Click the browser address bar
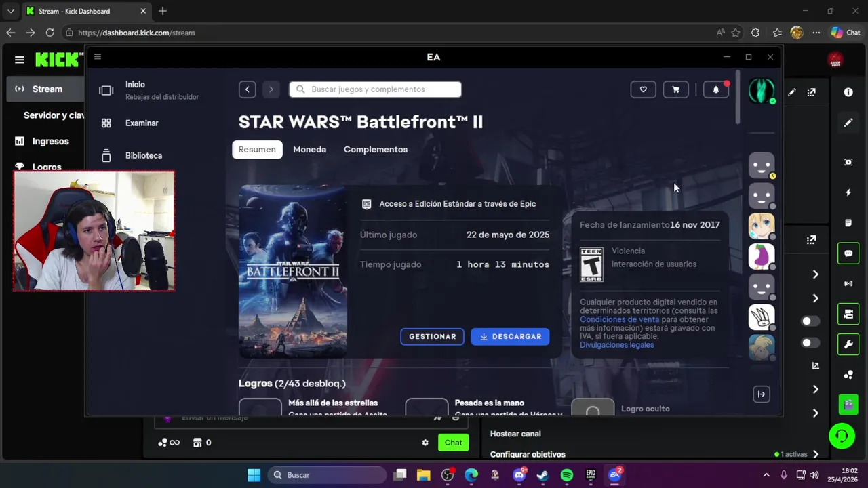The width and height of the screenshot is (868, 488). pos(387,33)
